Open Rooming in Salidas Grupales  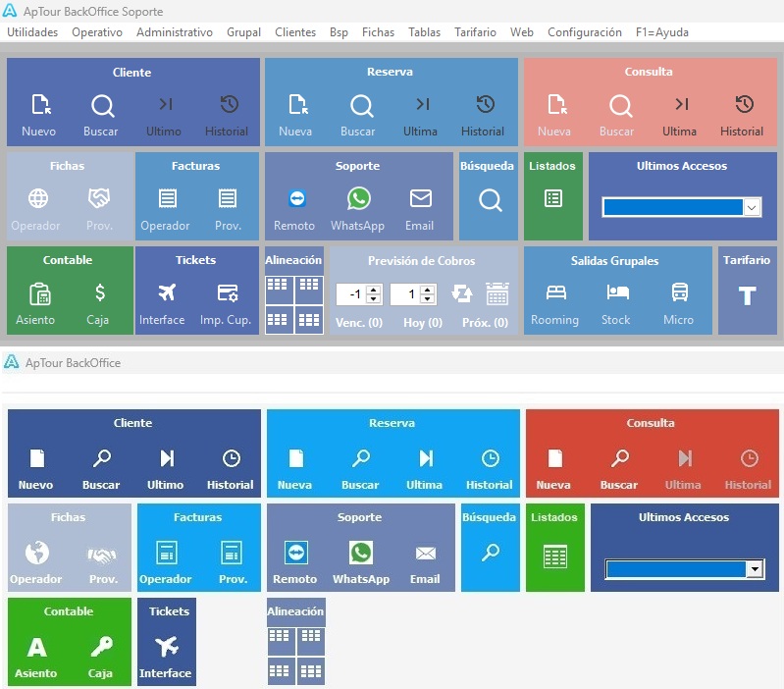coord(555,304)
